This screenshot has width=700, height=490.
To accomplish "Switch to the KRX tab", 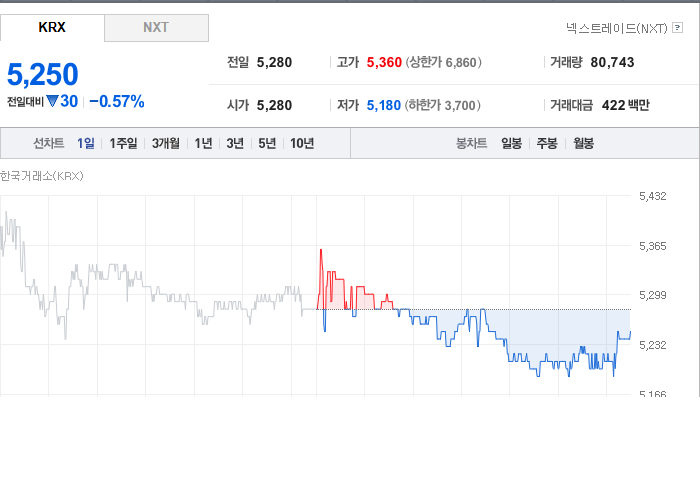I will coord(52,28).
